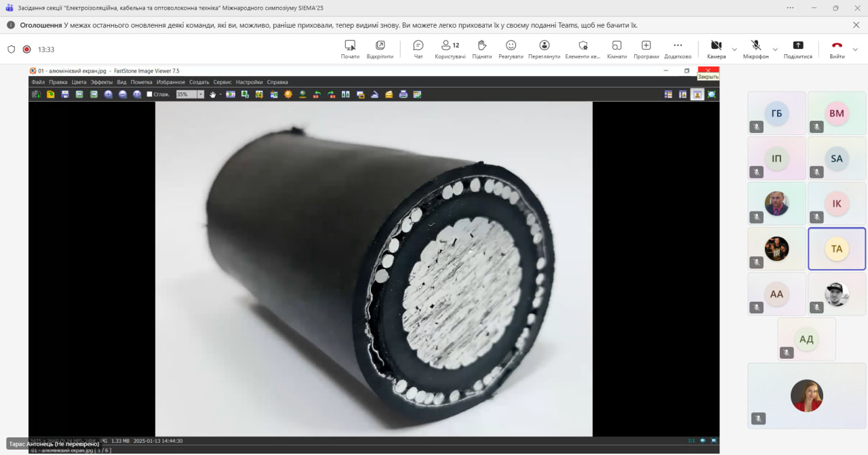Open the dropdown arrow next to Вийти

[x=855, y=50]
